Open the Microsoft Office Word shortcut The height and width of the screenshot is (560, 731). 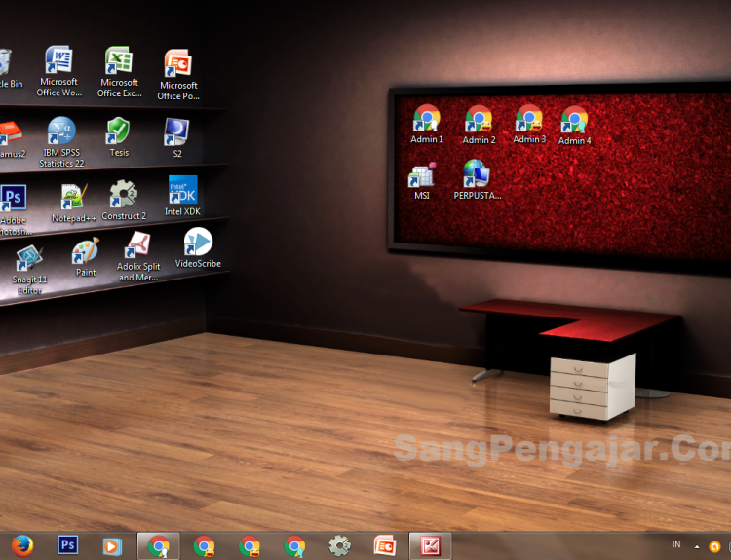click(x=58, y=70)
